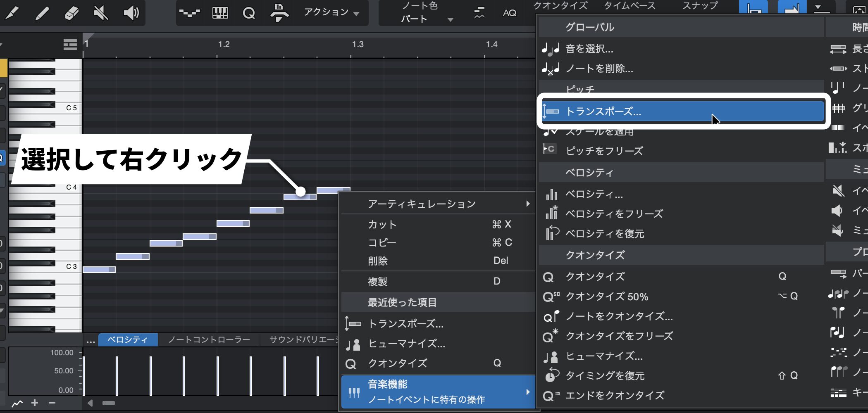Select the Eraser tool
868x413 pixels.
point(72,13)
